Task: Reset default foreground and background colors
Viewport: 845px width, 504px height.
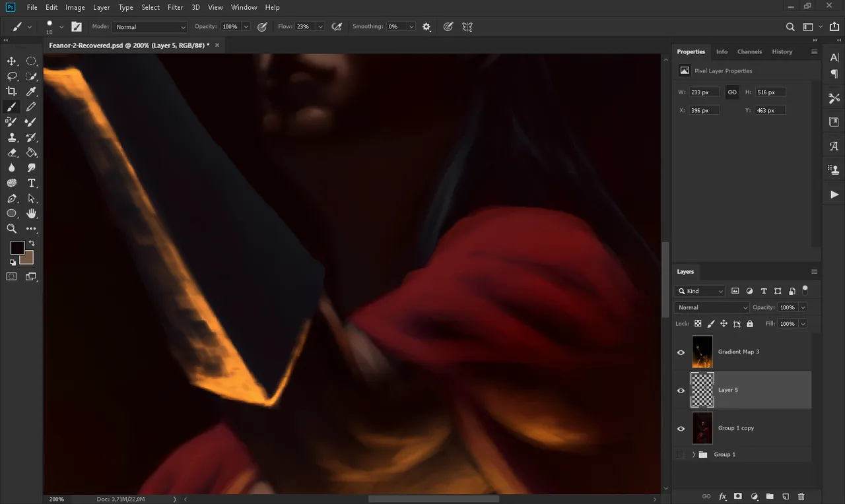Action: [x=13, y=263]
